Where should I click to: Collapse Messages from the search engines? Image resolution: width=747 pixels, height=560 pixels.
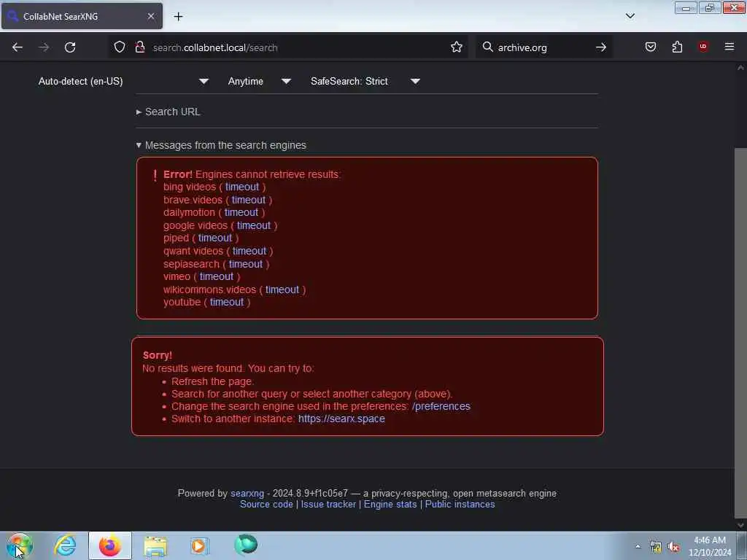point(221,145)
